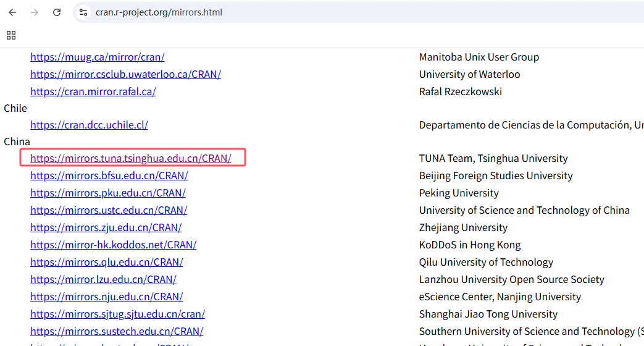Select the Rafal Rzeczkowski text
644x346 pixels.
point(461,91)
